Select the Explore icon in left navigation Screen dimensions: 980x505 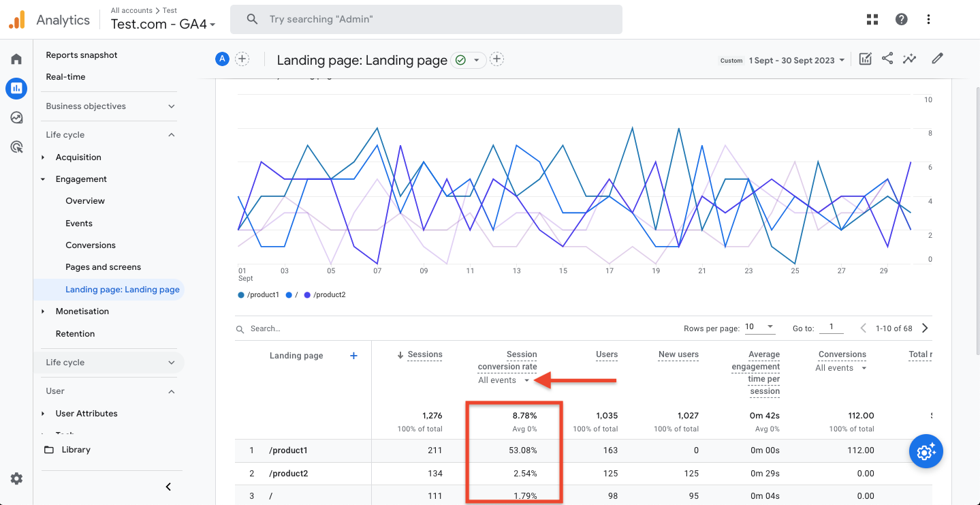[x=16, y=117]
